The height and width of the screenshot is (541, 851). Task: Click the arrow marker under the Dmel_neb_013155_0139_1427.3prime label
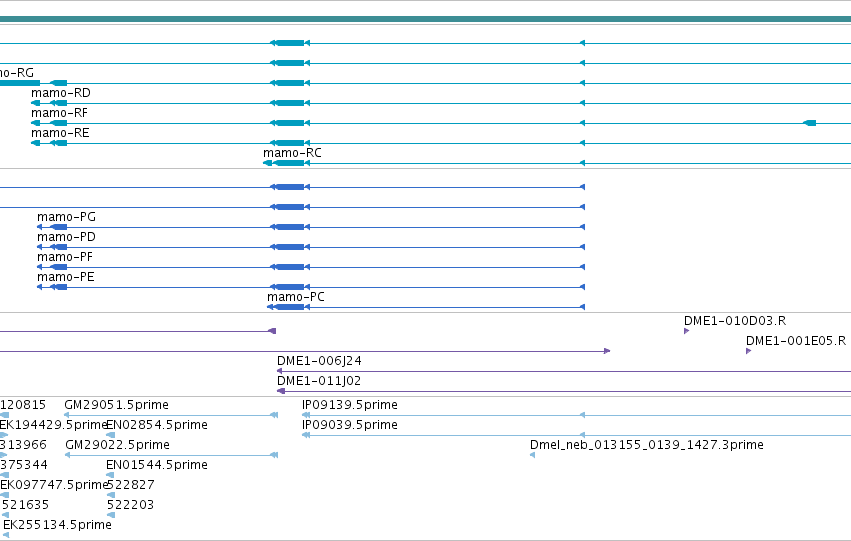pyautogui.click(x=532, y=455)
